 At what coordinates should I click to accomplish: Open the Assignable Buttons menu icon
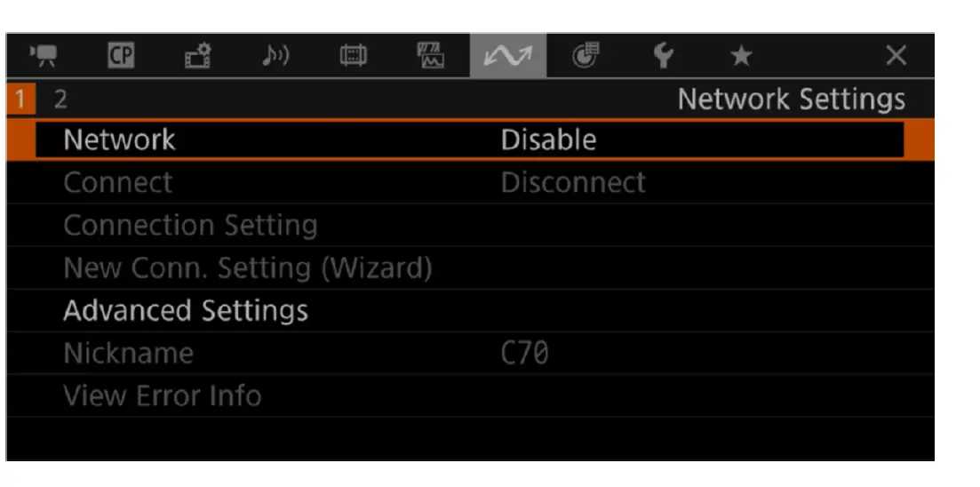coord(586,56)
